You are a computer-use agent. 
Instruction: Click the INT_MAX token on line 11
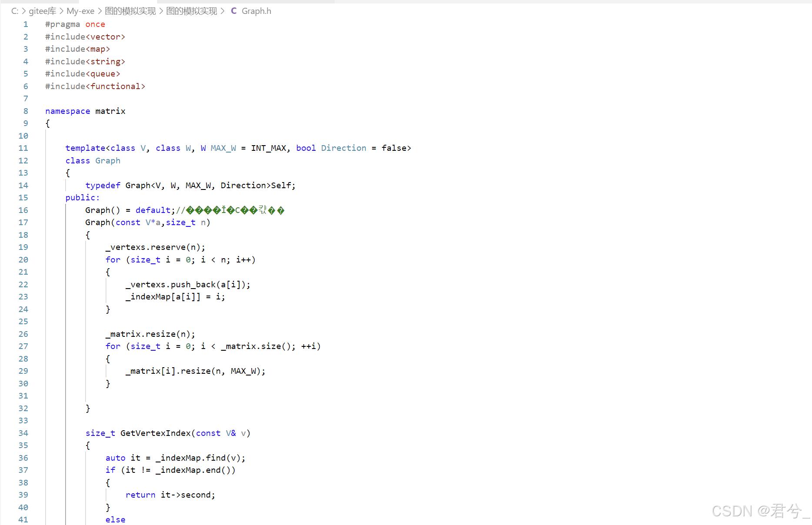click(270, 148)
